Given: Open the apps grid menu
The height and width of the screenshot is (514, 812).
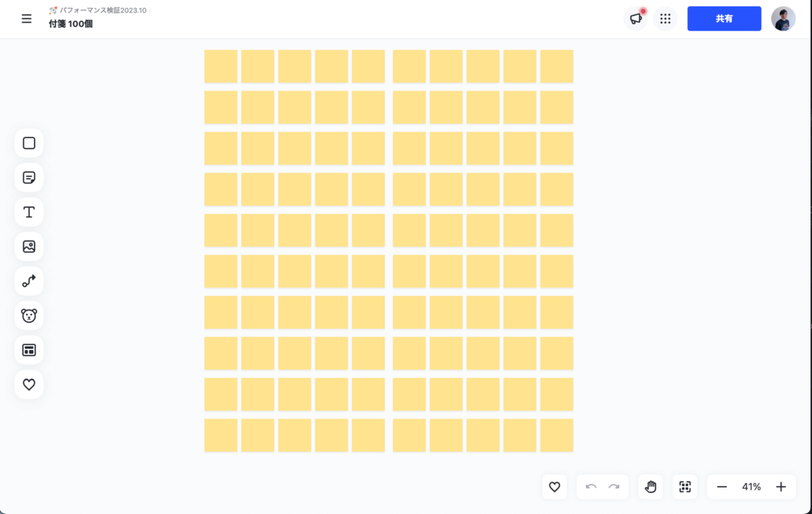Looking at the screenshot, I should [x=665, y=18].
